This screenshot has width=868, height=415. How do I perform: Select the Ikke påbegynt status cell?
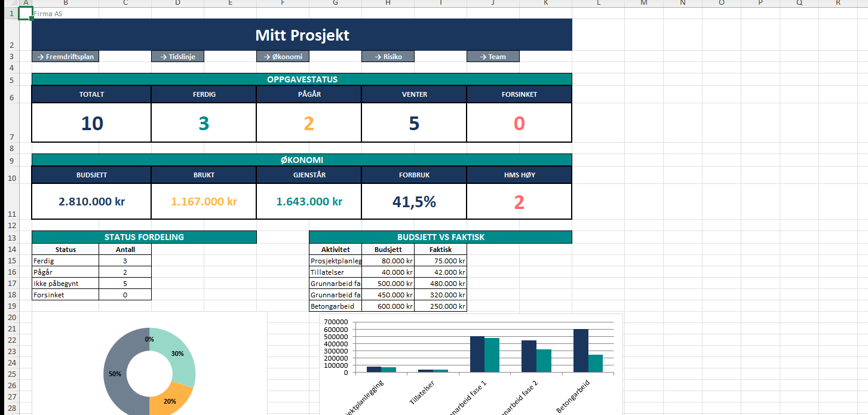[x=65, y=284]
